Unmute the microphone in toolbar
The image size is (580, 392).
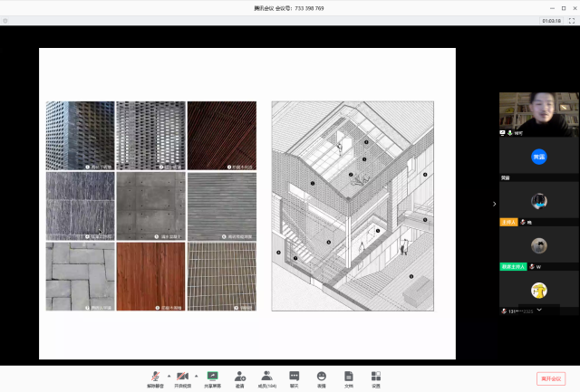pyautogui.click(x=155, y=377)
